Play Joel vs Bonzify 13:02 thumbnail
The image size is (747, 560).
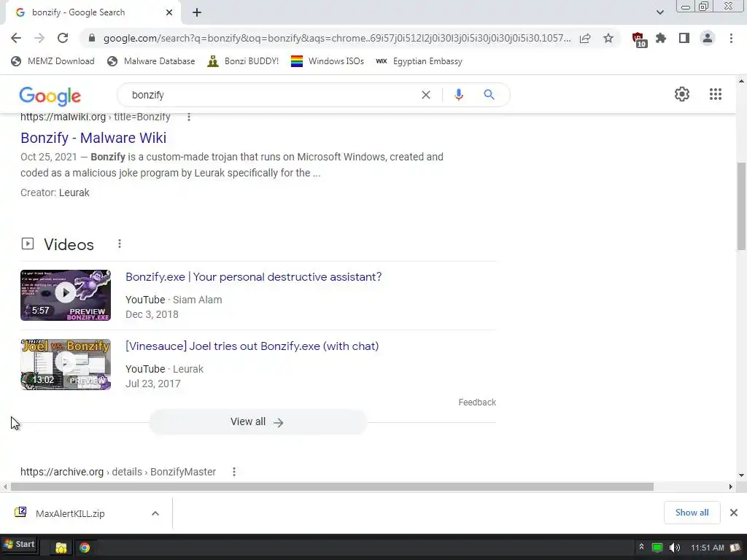[66, 365]
